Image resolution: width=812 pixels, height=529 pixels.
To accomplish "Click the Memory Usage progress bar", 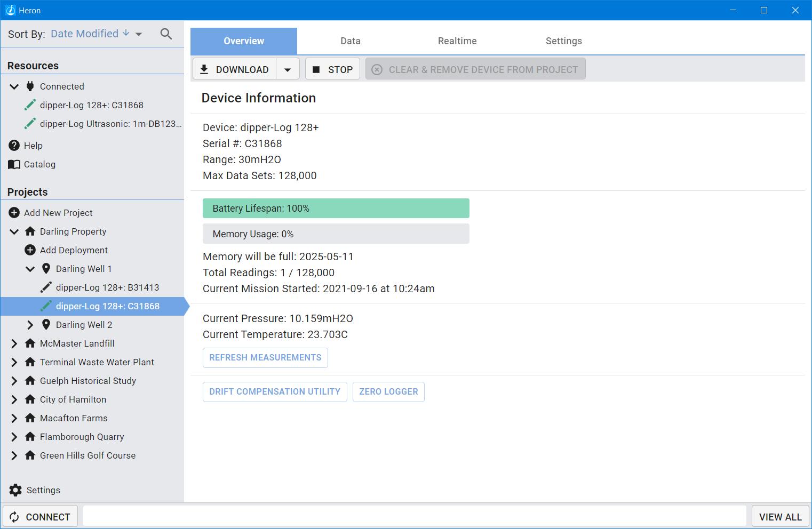I will (x=336, y=234).
